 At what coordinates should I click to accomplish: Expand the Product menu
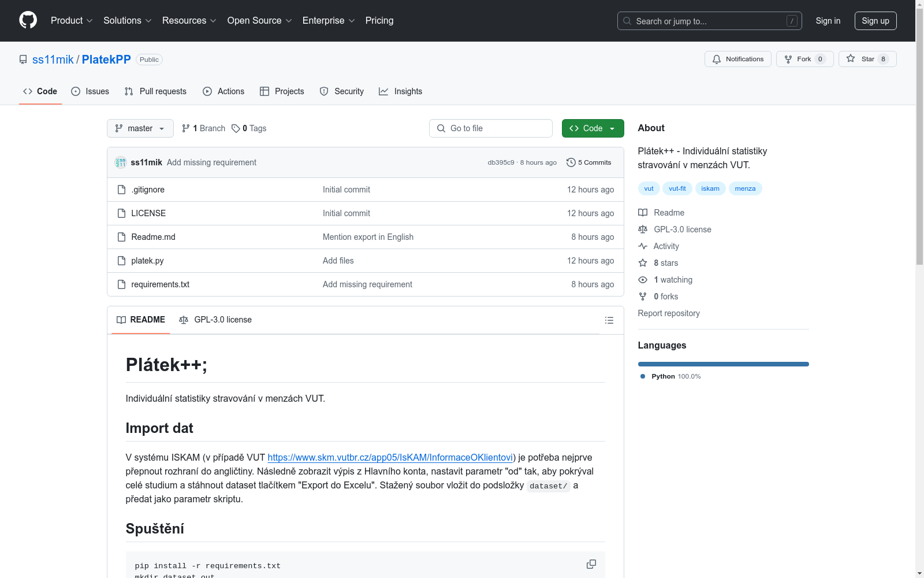[72, 20]
